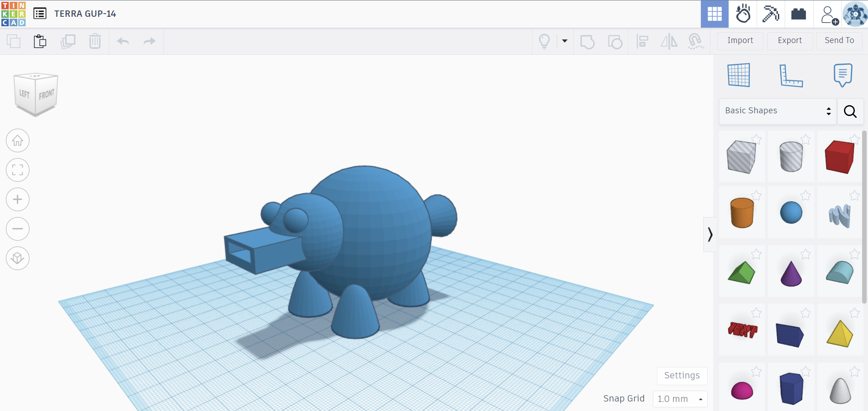The height and width of the screenshot is (411, 868).
Task: Expand the Snap Grid dropdown
Action: pyautogui.click(x=680, y=399)
